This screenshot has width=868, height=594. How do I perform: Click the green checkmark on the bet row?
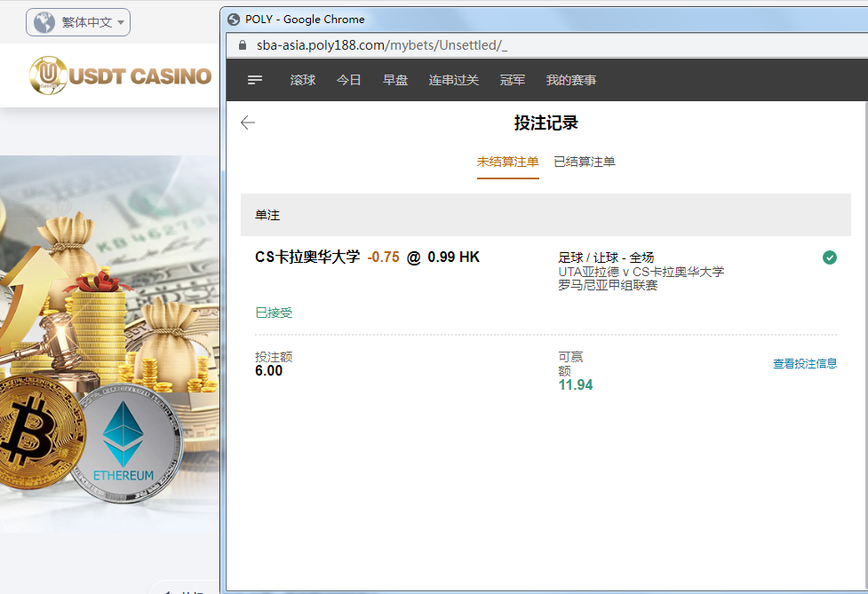point(829,257)
